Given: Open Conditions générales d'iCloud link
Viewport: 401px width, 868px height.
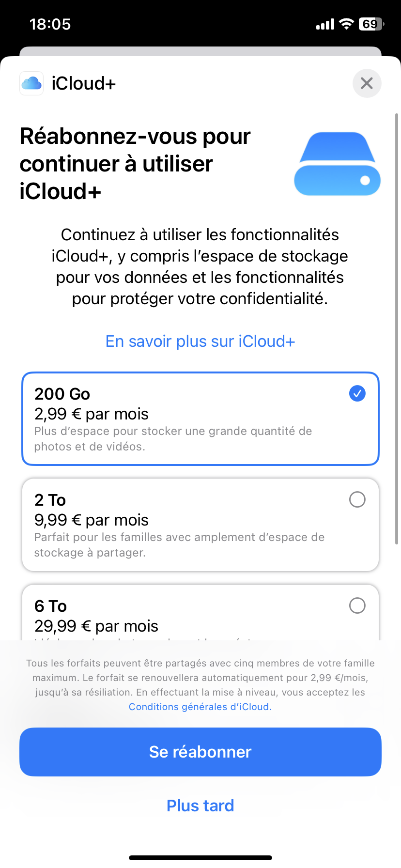Looking at the screenshot, I should tap(200, 707).
